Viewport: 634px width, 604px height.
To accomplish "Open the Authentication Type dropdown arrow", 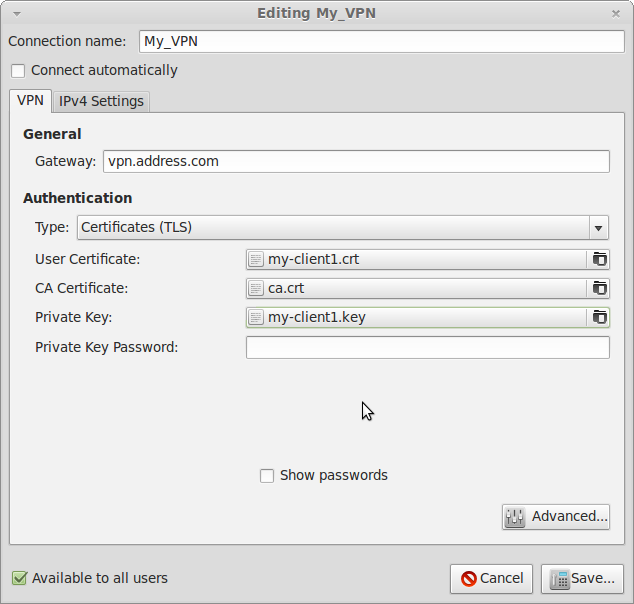I will click(599, 228).
